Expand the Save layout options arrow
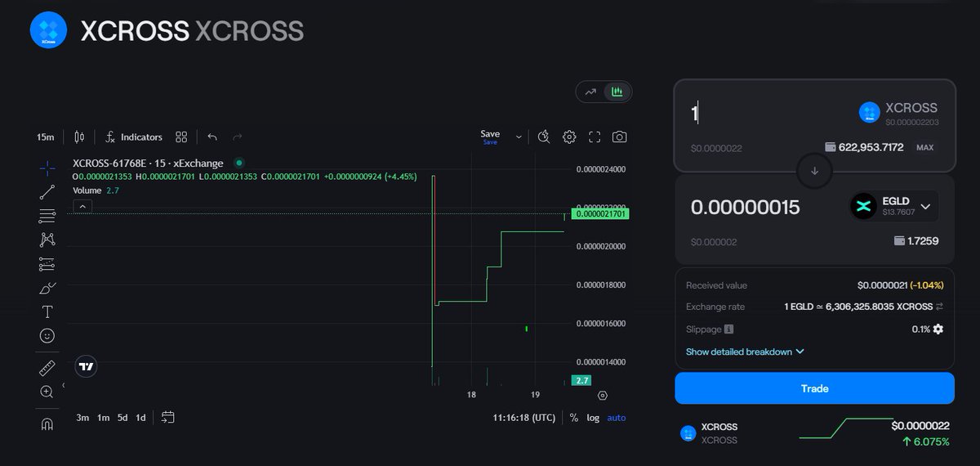This screenshot has width=980, height=466. (x=519, y=137)
